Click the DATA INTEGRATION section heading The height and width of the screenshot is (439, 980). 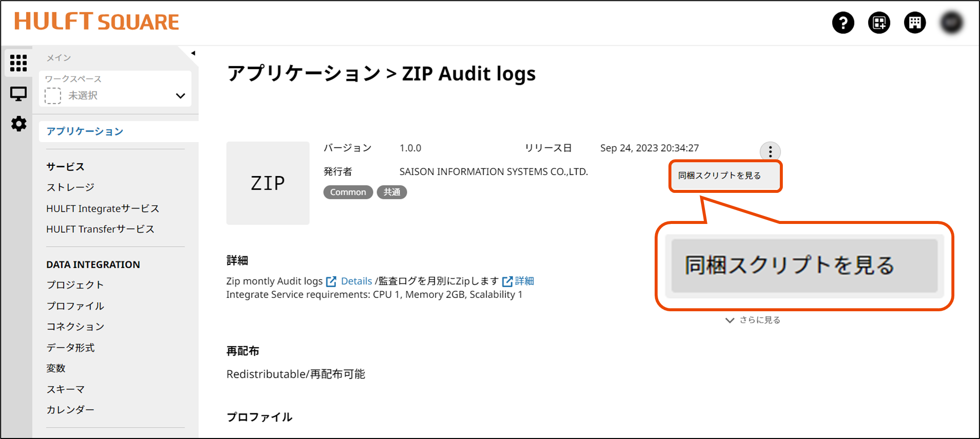point(93,265)
